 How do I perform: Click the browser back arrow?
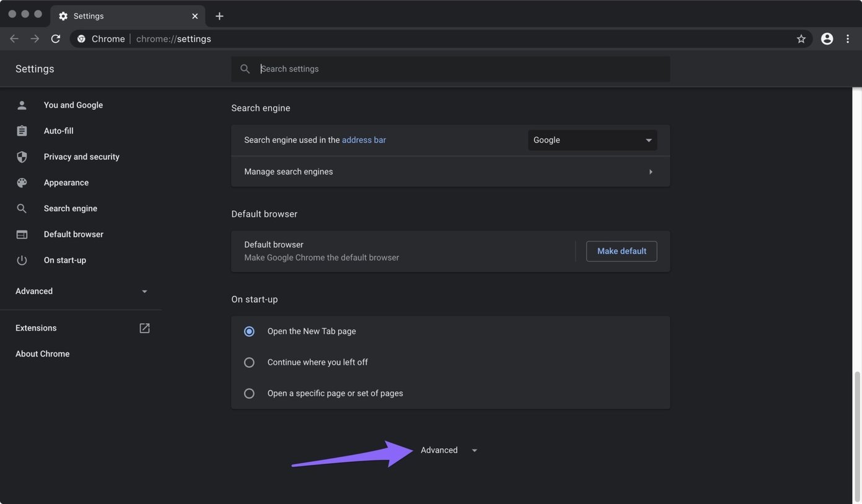[x=14, y=38]
